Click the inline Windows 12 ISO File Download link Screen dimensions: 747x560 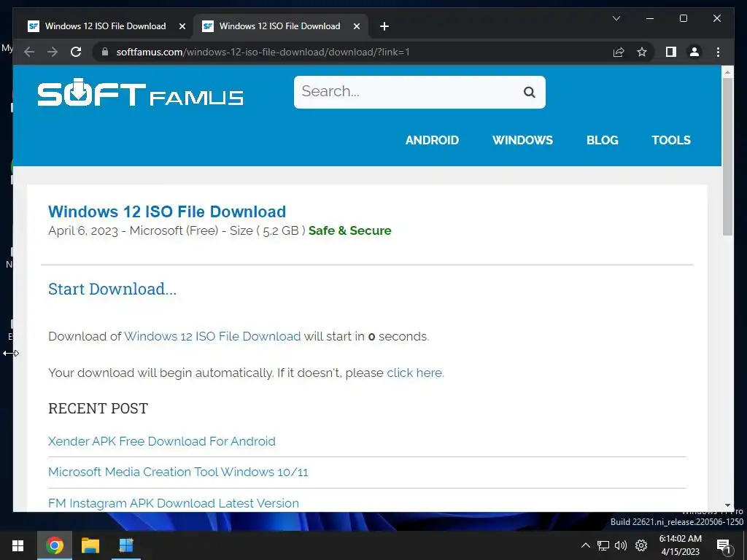[212, 336]
